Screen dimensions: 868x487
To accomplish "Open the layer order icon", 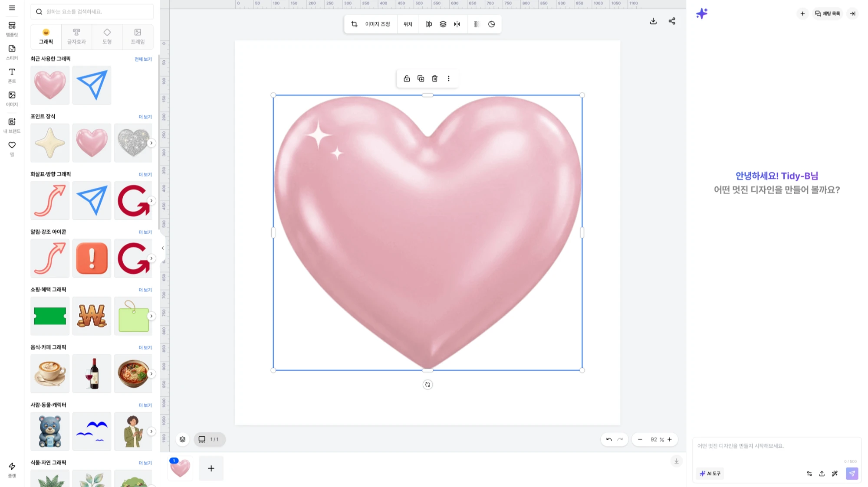I will pyautogui.click(x=443, y=24).
